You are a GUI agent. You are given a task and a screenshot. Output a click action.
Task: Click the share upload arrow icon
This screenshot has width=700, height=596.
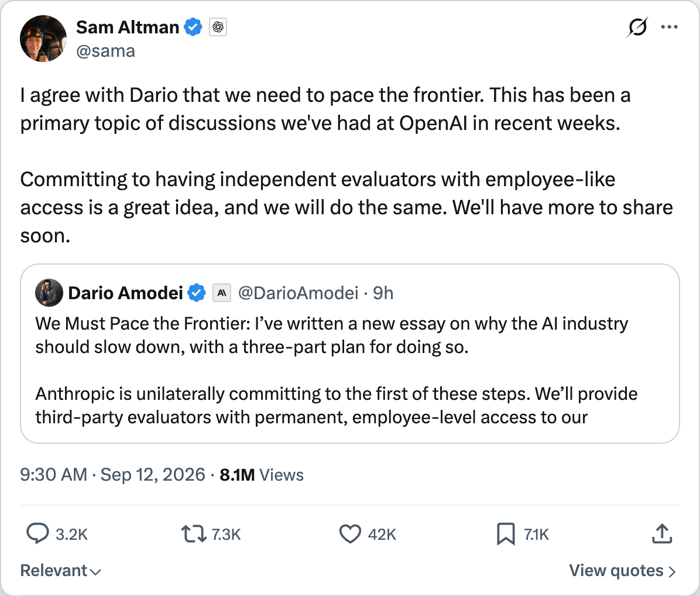pos(662,533)
